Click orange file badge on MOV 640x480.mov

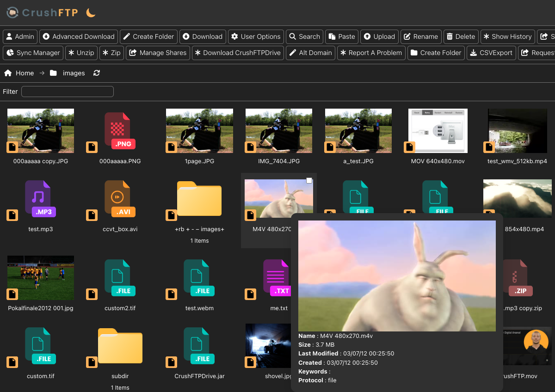(x=409, y=147)
